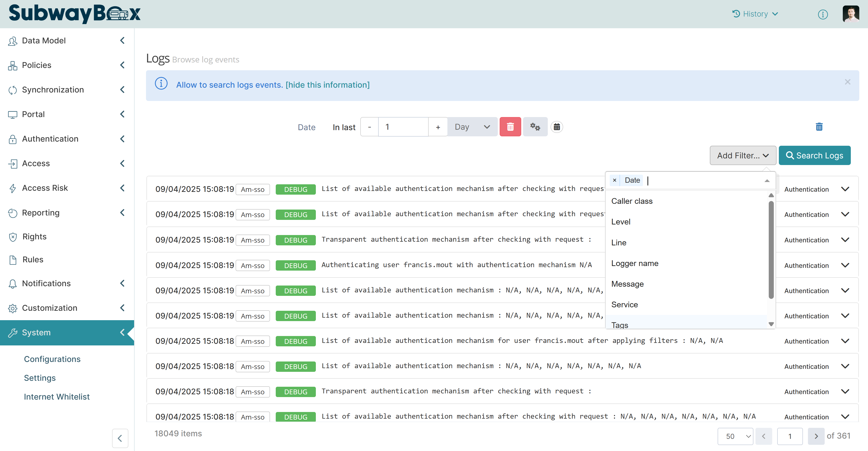Screen dimensions: 868x451
Task: Collapse the sidebar with bottom arrow button
Action: pyautogui.click(x=120, y=438)
